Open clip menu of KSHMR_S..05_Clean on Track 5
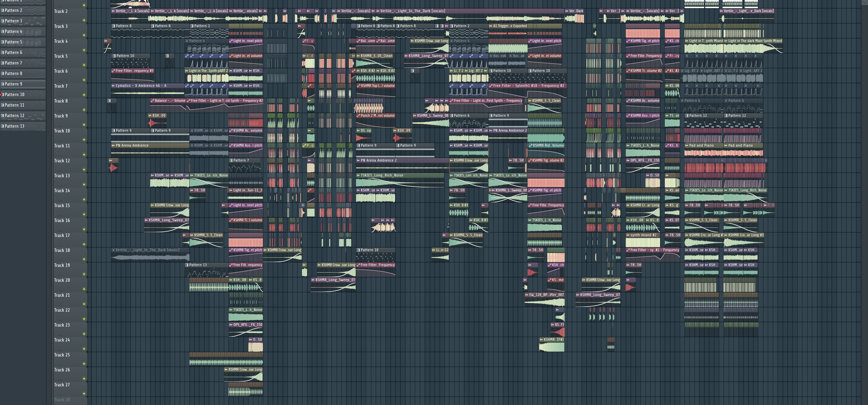This screenshot has width=868, height=405. click(358, 56)
